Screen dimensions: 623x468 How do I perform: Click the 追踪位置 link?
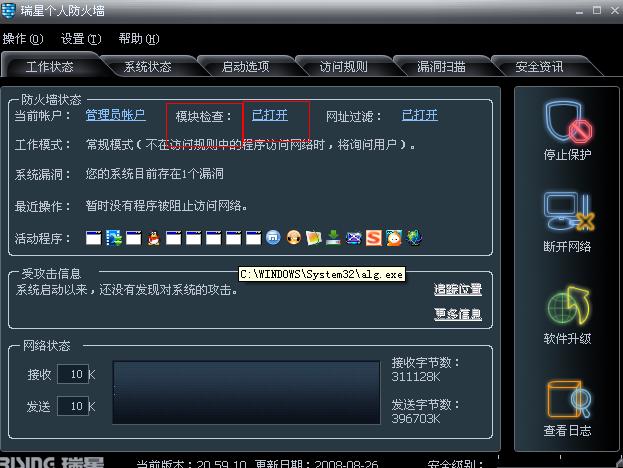458,289
